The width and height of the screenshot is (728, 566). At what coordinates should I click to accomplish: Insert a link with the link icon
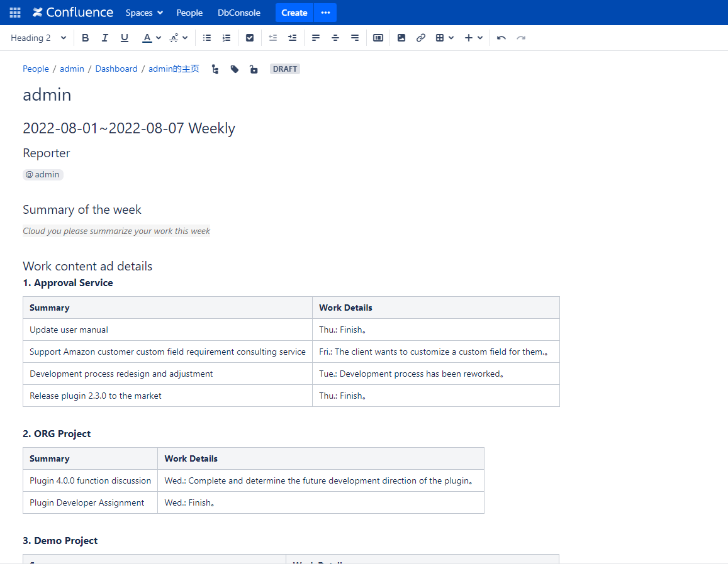click(x=421, y=38)
